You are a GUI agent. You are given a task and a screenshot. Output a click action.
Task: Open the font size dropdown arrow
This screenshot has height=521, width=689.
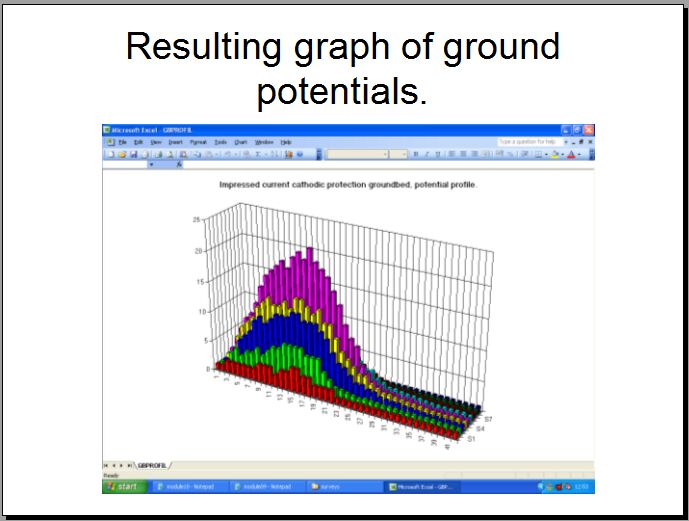point(404,154)
